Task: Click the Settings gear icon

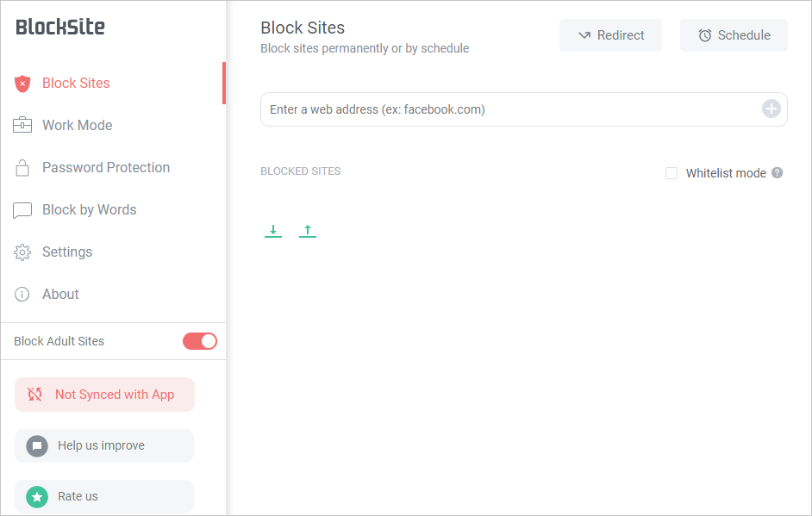Action: [x=22, y=252]
